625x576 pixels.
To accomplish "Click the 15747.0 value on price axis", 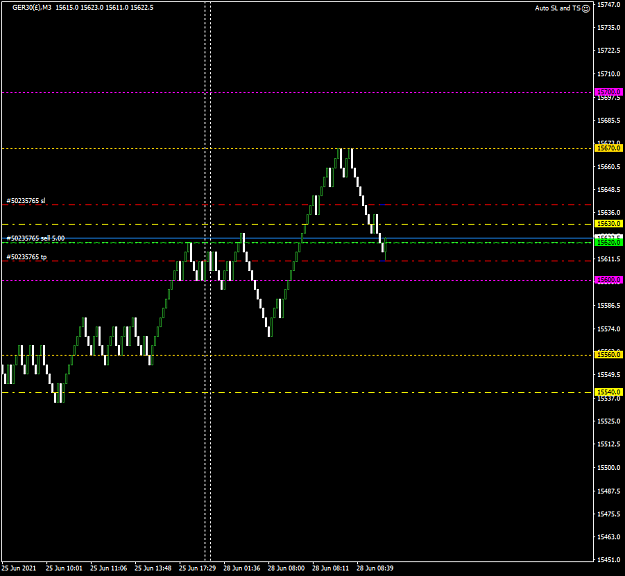I will click(x=608, y=4).
